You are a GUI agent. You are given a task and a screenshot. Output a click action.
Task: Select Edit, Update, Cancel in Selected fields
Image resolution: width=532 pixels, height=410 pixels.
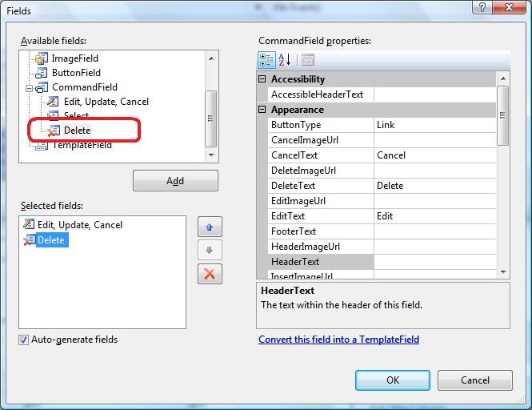[x=80, y=225]
